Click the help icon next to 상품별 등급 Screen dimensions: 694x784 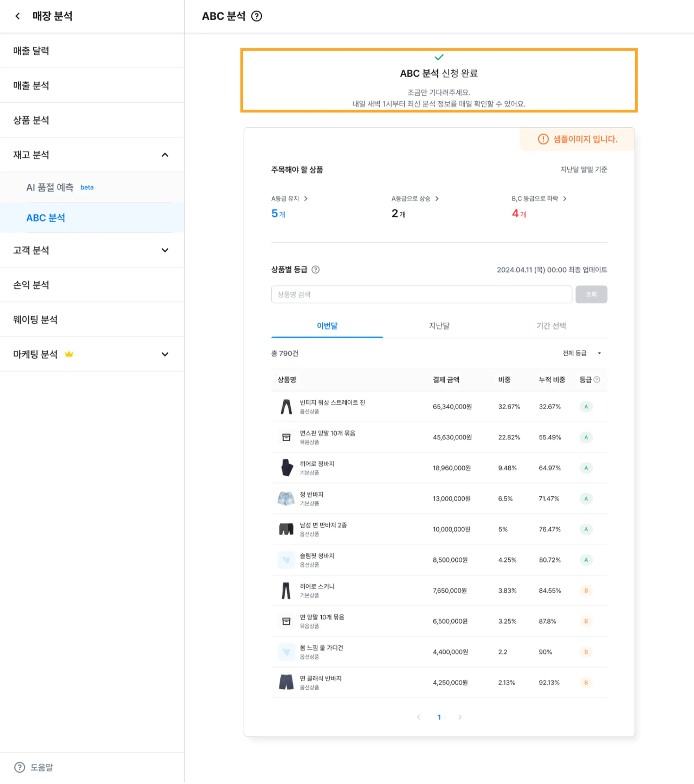[x=315, y=270]
